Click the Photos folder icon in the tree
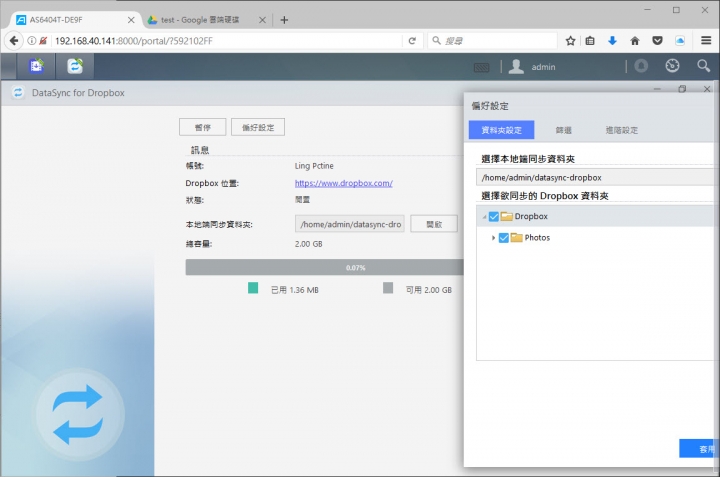The height and width of the screenshot is (477, 720). [517, 237]
